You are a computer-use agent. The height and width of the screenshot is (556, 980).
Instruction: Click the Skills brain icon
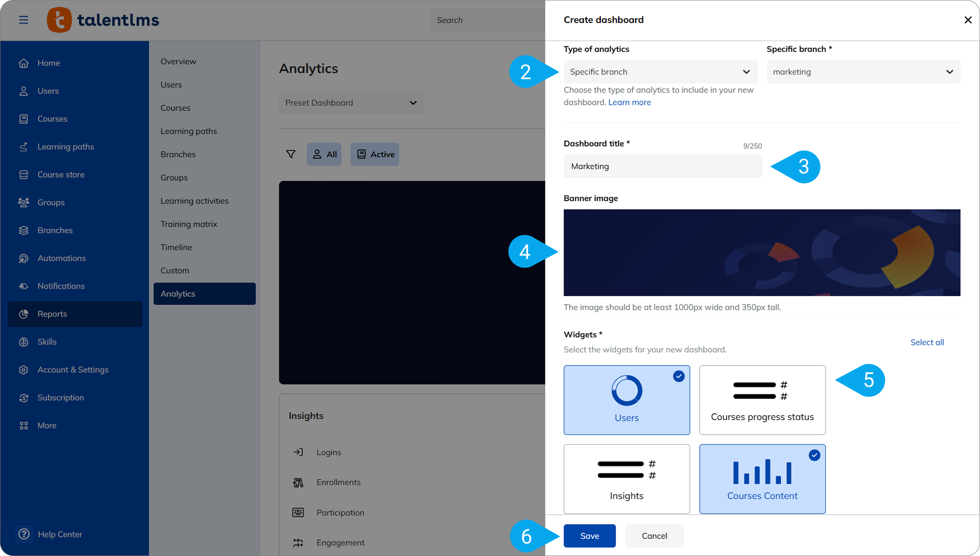tap(24, 342)
